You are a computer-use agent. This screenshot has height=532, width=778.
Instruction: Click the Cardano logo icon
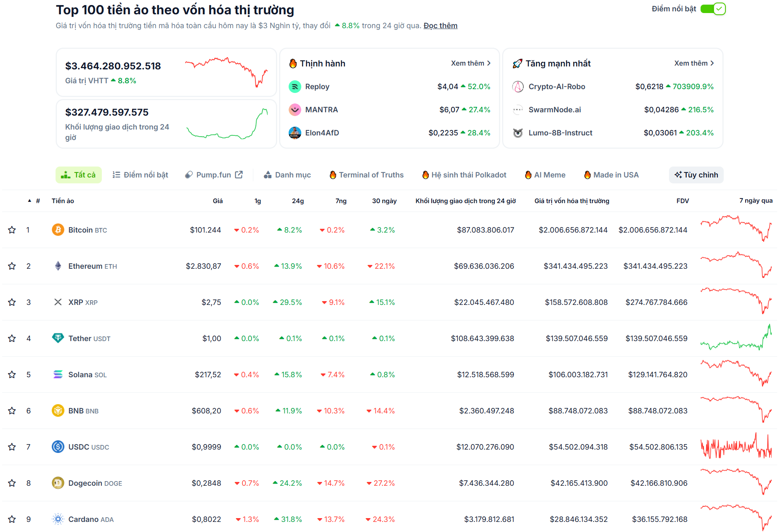pos(58,519)
